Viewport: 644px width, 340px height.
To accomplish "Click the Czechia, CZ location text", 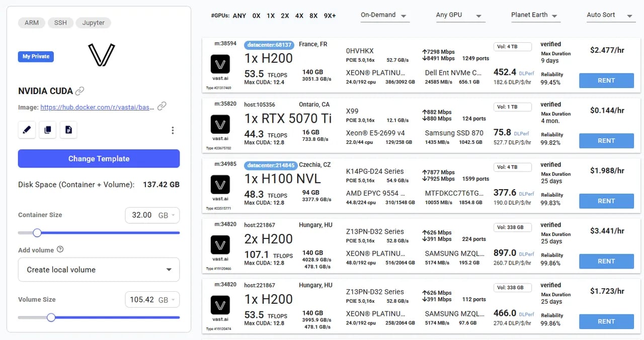I will (x=315, y=165).
